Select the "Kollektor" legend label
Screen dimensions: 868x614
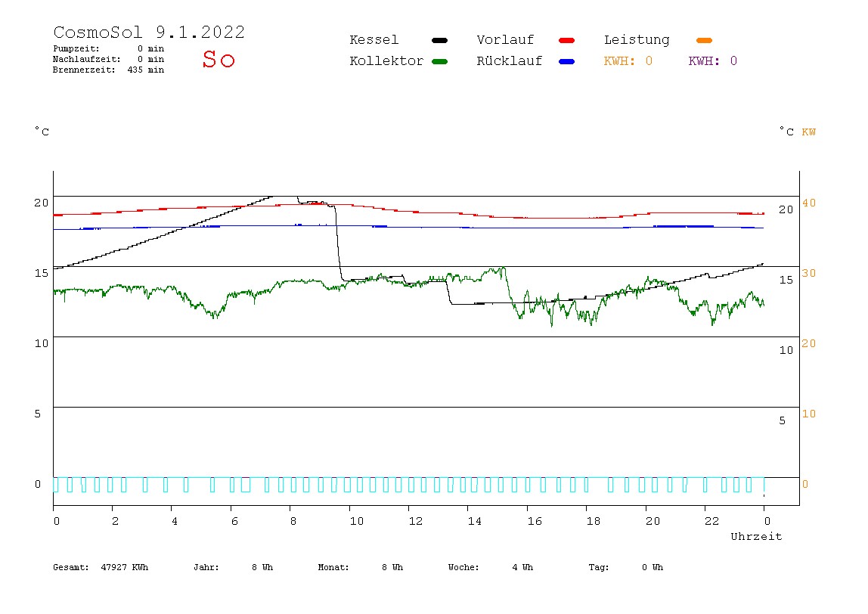click(386, 61)
